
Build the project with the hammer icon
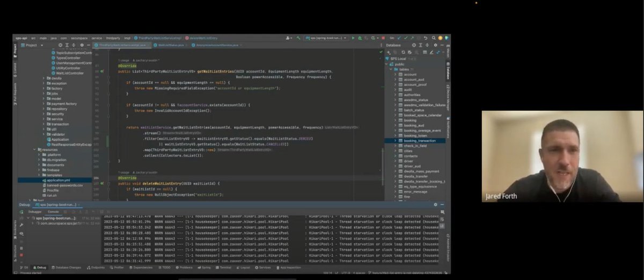[298, 38]
